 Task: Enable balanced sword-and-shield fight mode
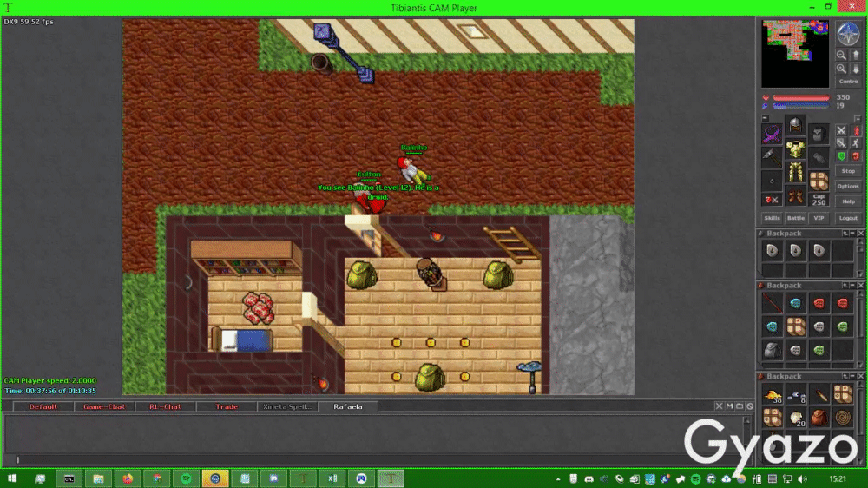(x=841, y=143)
